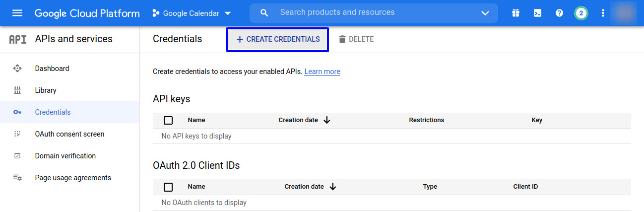
Task: Click the Library books icon
Action: click(x=17, y=90)
